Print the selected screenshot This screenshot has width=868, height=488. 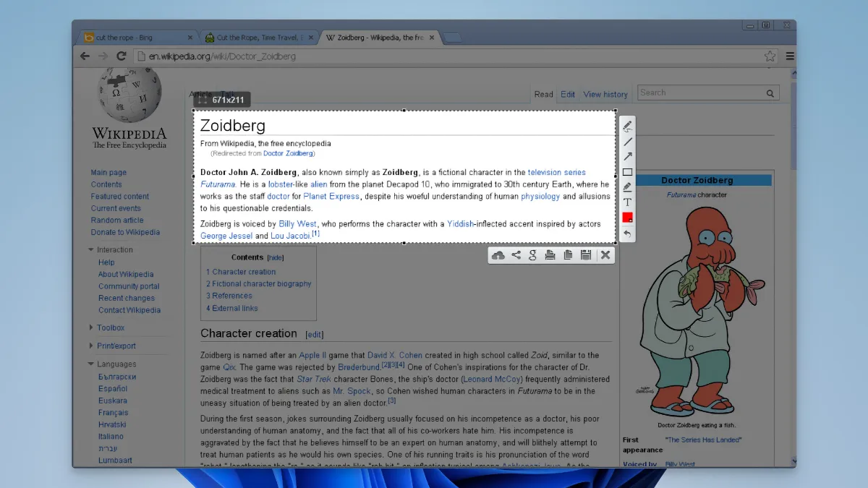[550, 255]
